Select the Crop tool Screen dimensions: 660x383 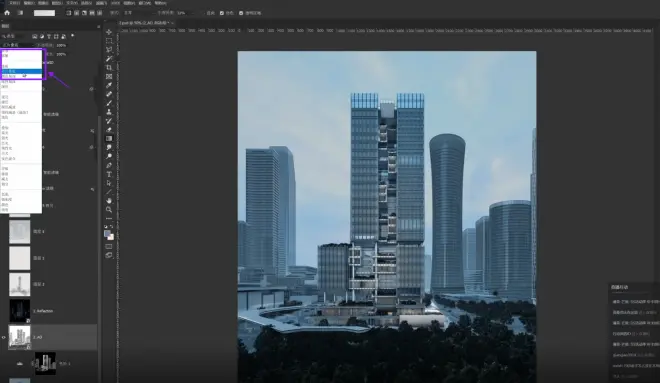click(x=109, y=67)
